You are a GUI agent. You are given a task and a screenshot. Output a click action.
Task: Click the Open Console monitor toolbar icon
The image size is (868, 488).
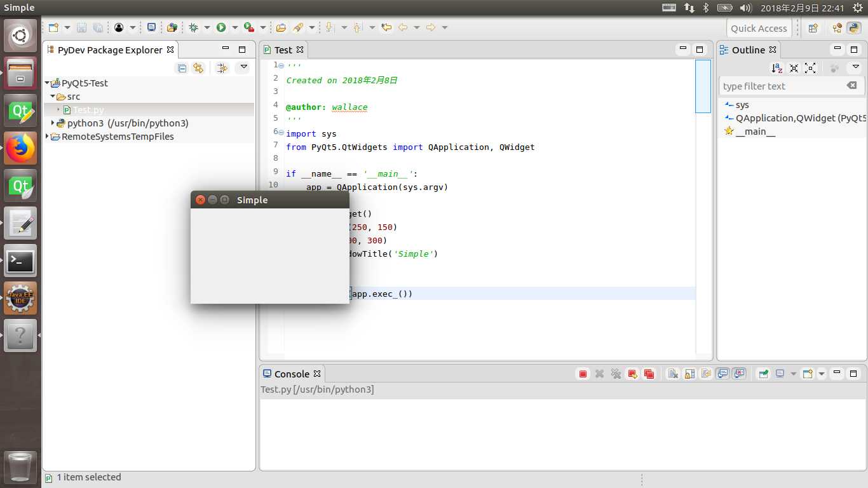tap(151, 27)
